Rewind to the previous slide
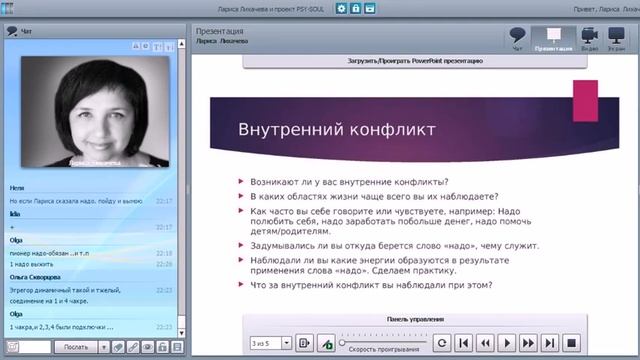 pyautogui.click(x=485, y=343)
